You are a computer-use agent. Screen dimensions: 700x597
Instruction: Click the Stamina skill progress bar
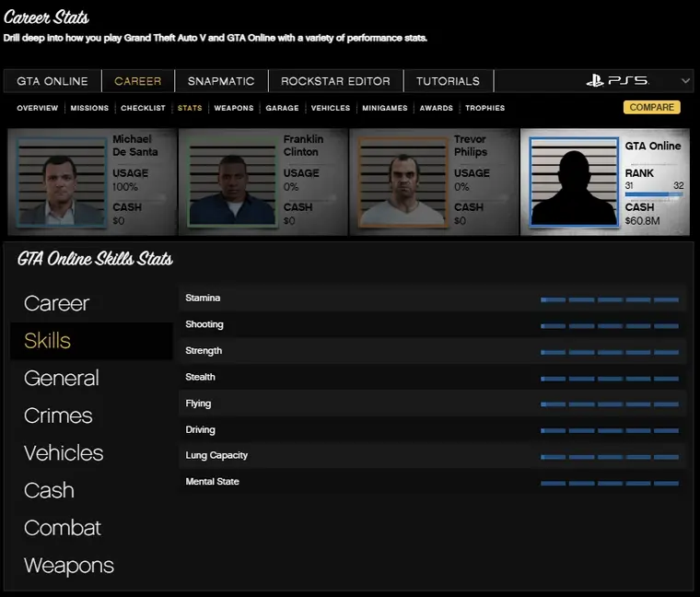[610, 299]
